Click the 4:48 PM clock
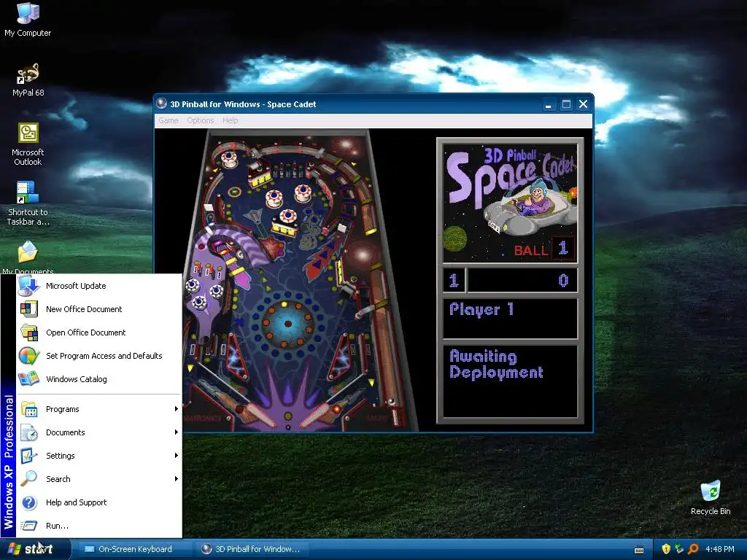Viewport: 747px width, 560px height. click(719, 549)
